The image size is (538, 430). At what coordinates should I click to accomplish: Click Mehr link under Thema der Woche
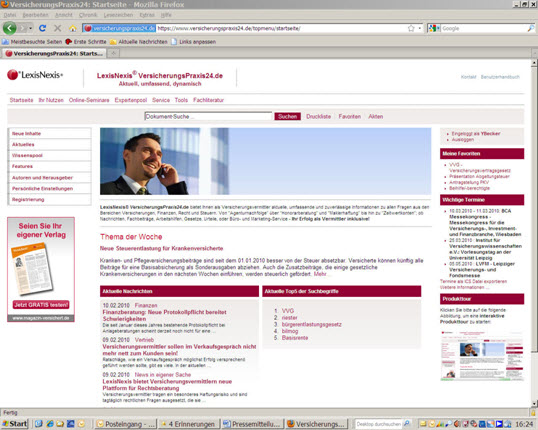click(x=320, y=274)
